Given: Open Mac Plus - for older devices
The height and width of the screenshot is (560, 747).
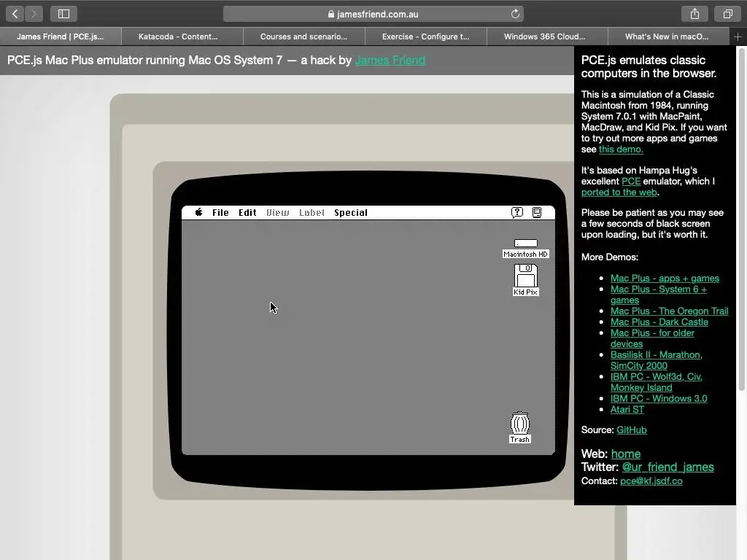Looking at the screenshot, I should (652, 338).
